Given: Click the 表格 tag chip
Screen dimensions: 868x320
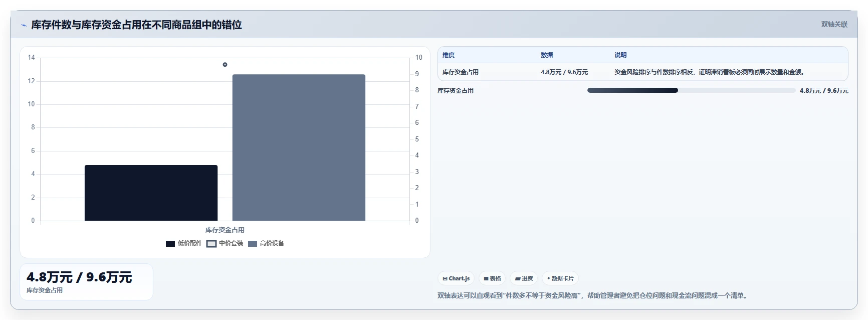Looking at the screenshot, I should point(492,278).
